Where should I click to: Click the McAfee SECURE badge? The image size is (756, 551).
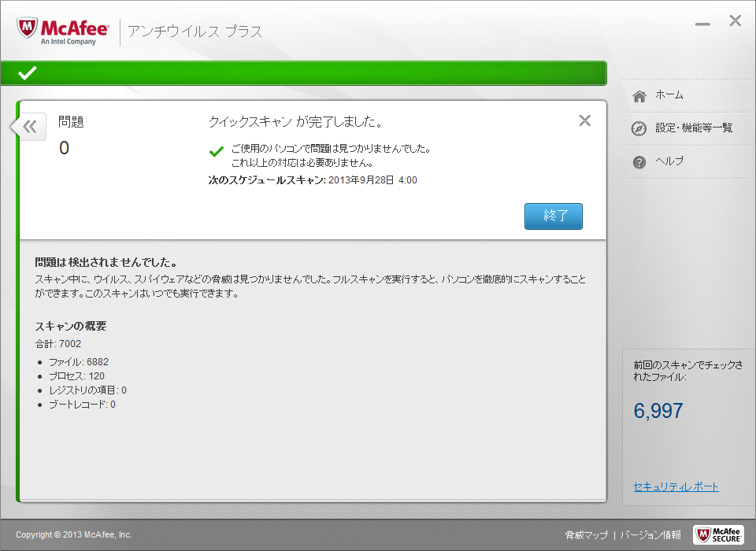718,534
